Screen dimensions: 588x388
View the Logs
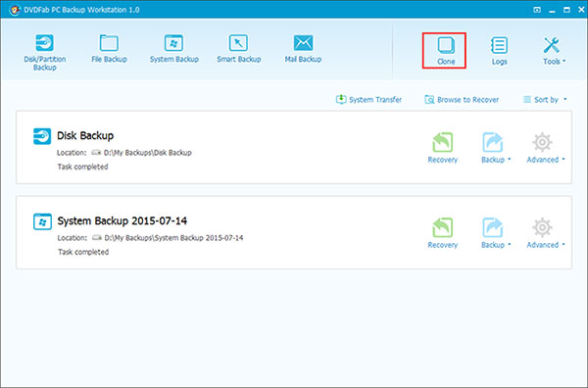click(x=499, y=51)
